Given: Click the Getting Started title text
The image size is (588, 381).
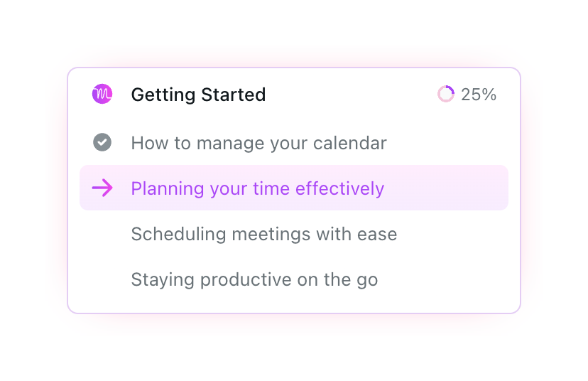Looking at the screenshot, I should [x=198, y=95].
